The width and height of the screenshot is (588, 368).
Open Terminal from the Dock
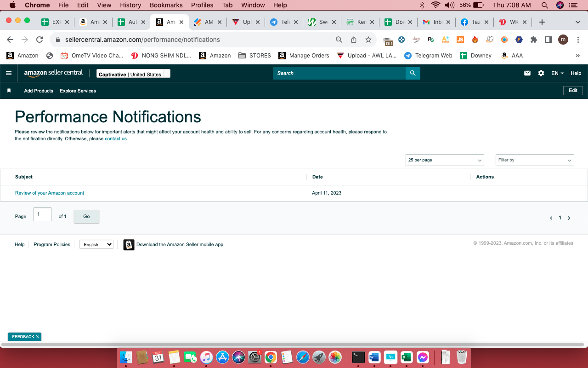(358, 357)
